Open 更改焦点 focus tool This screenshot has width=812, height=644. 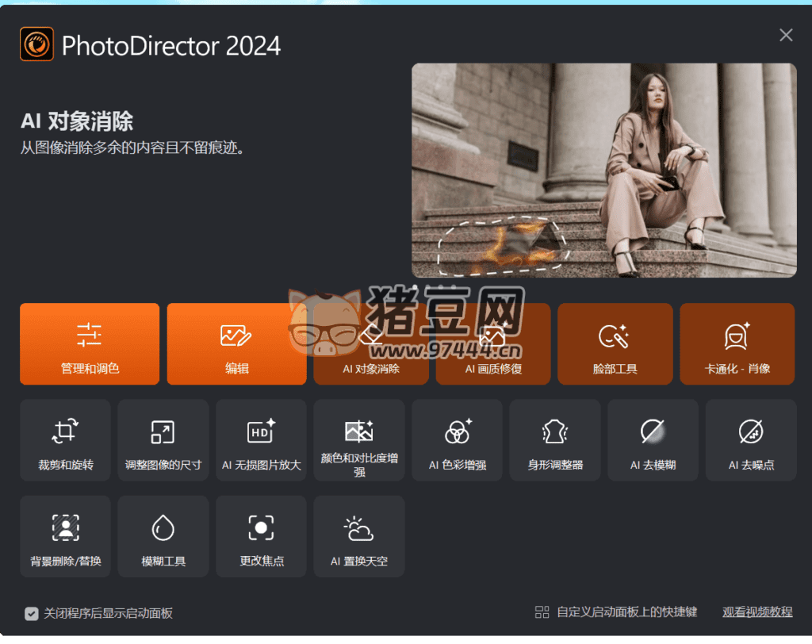261,536
